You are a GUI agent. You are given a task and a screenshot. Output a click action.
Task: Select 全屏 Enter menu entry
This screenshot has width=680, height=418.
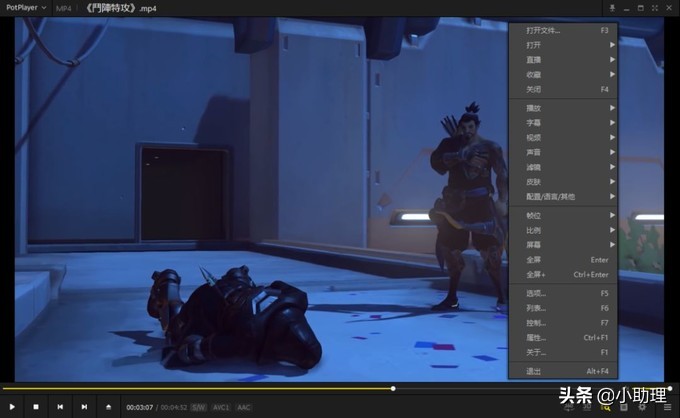coord(563,260)
